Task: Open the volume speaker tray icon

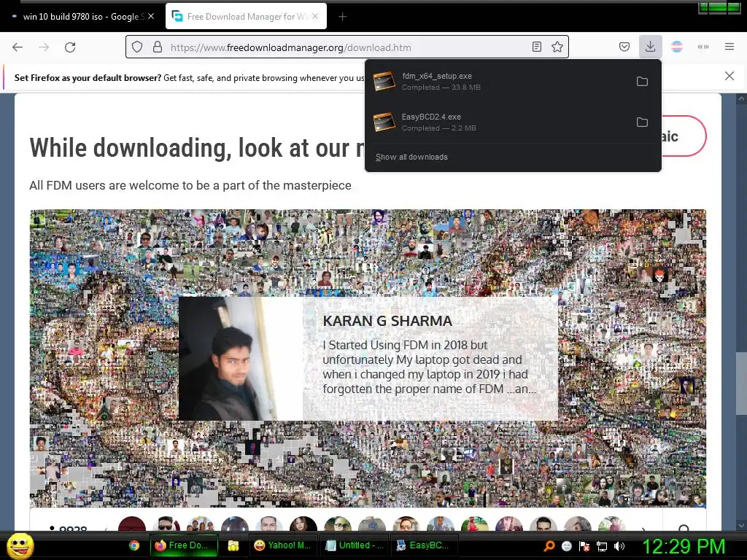Action: pos(619,546)
